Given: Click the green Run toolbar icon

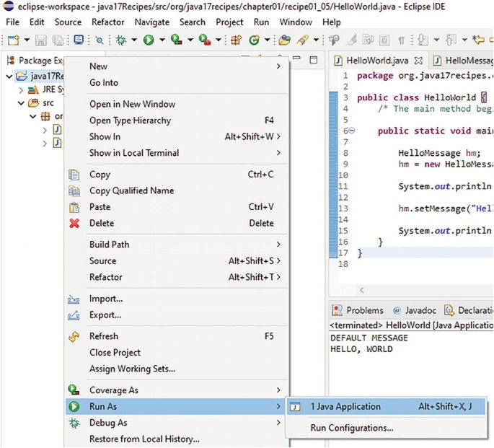Looking at the screenshot, I should click(x=149, y=40).
